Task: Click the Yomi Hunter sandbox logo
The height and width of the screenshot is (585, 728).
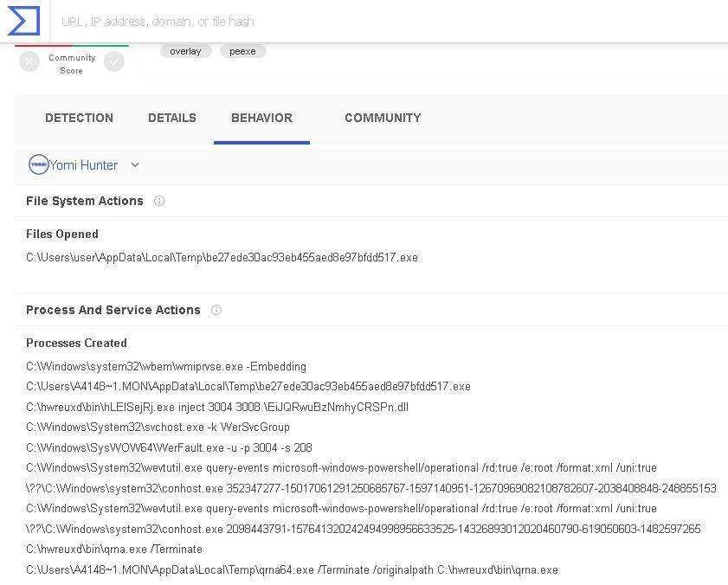Action: point(39,164)
